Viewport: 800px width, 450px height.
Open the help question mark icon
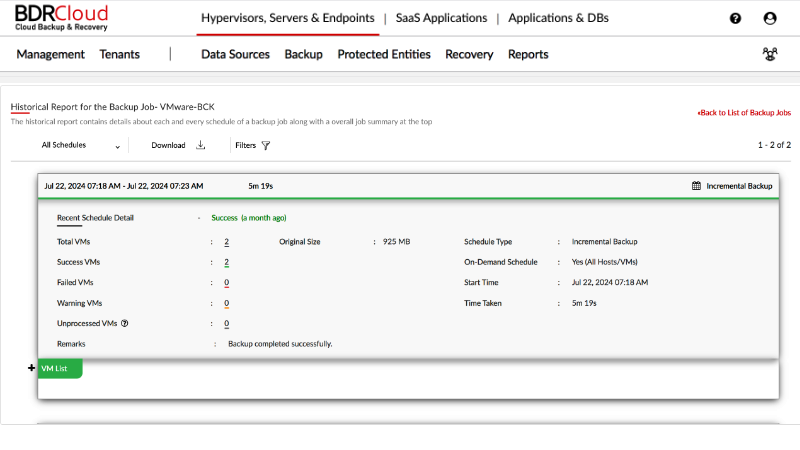coord(735,18)
